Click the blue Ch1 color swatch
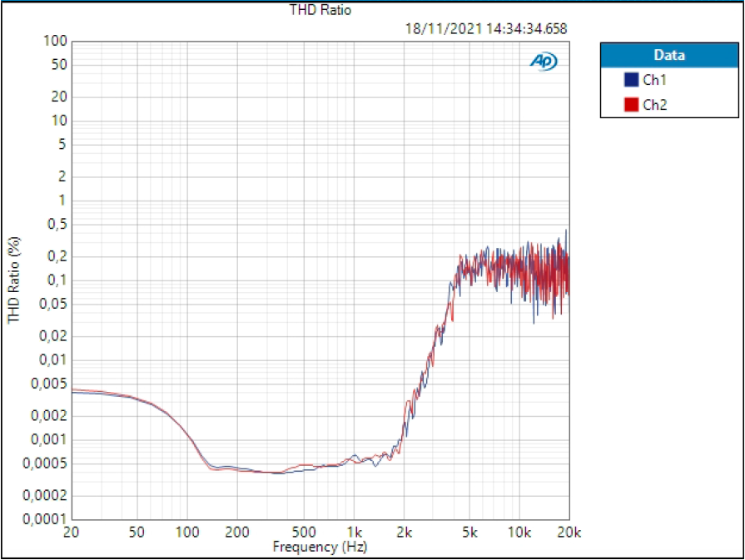Screen dimensions: 745x560 (x=631, y=81)
